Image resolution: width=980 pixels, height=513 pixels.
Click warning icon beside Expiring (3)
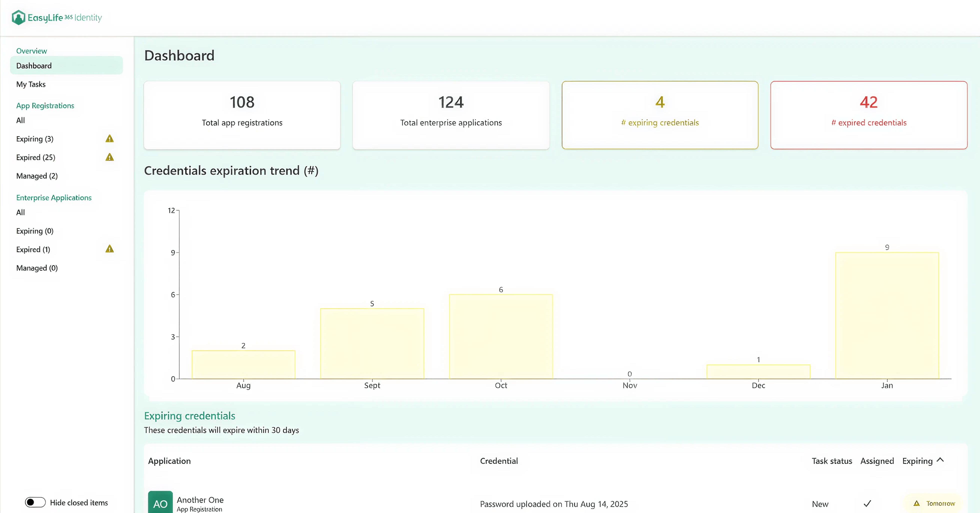(109, 138)
